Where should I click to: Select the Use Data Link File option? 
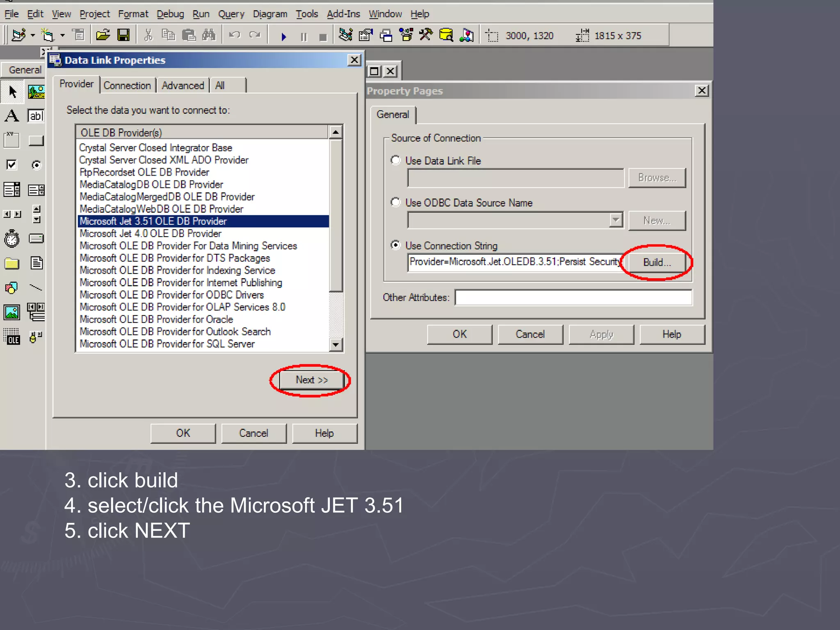coord(395,160)
